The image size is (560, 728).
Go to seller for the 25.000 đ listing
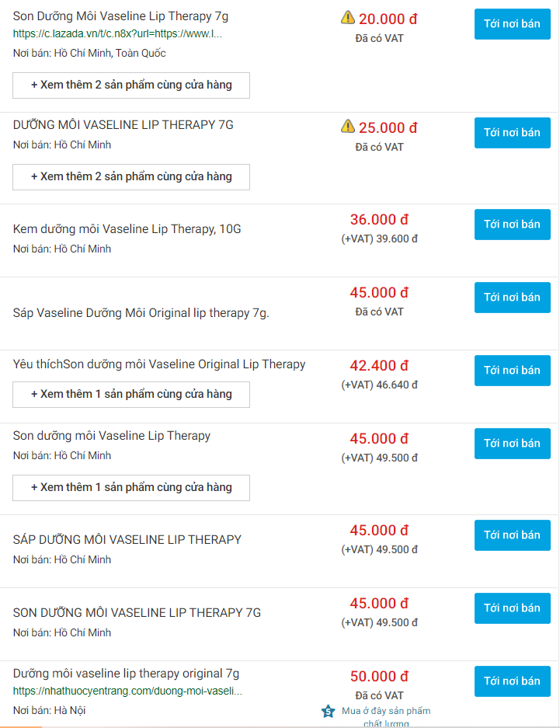(x=512, y=133)
